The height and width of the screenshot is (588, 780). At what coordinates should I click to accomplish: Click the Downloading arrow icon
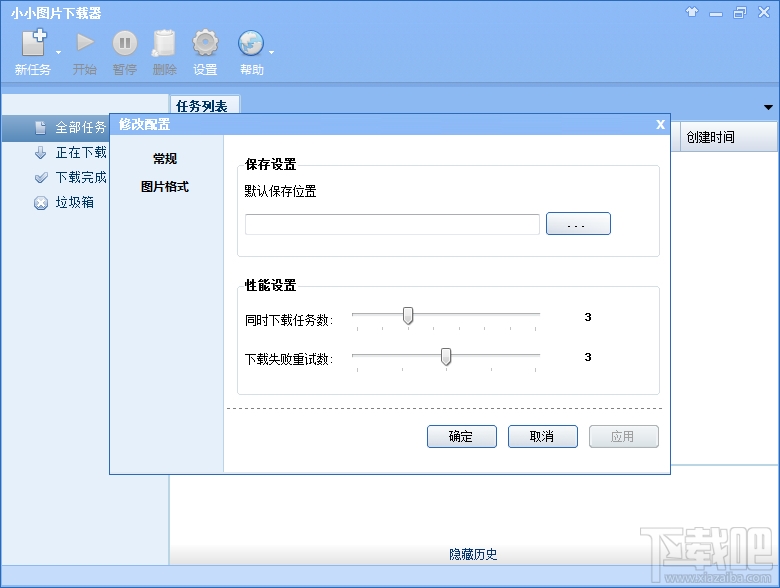pyautogui.click(x=41, y=153)
